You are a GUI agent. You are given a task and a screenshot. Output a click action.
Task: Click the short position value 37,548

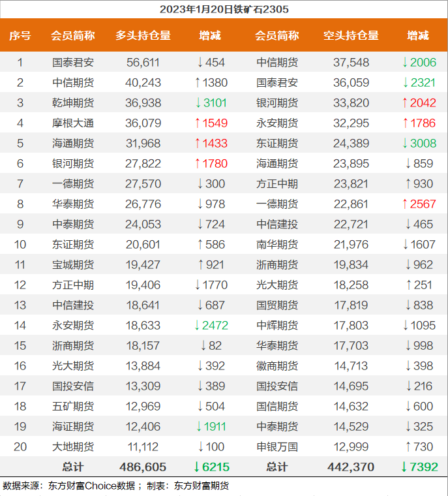pos(351,63)
